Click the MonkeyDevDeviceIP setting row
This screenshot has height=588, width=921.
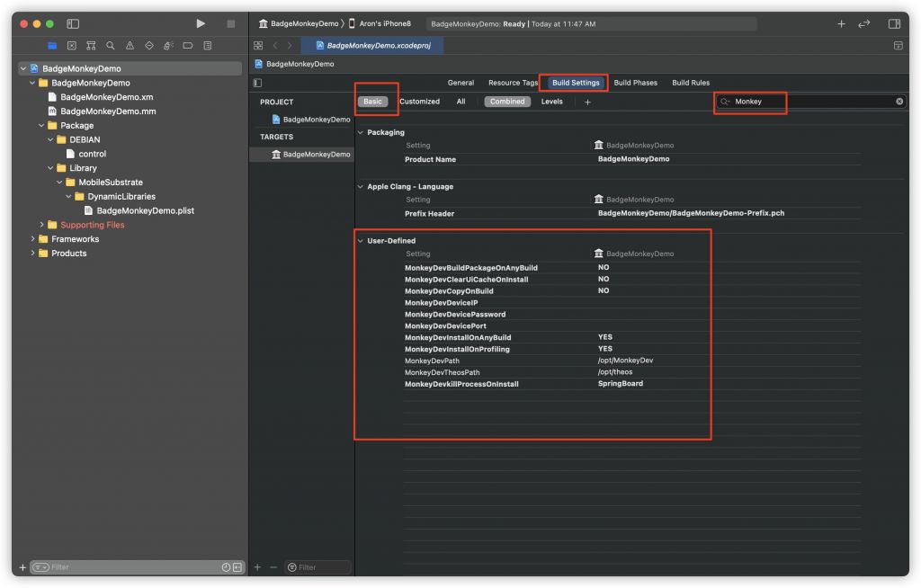pyautogui.click(x=632, y=303)
